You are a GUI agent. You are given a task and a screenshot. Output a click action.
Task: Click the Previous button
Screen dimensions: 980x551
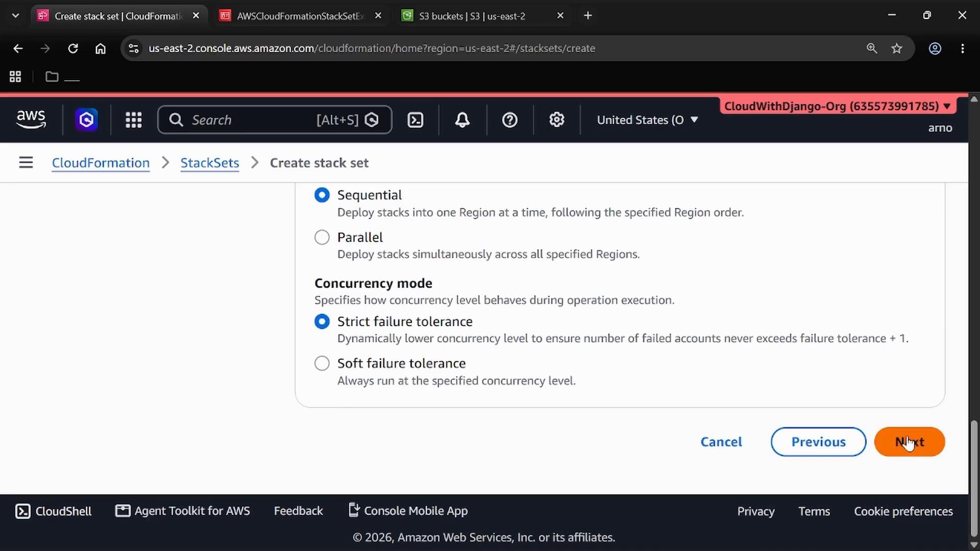(819, 442)
